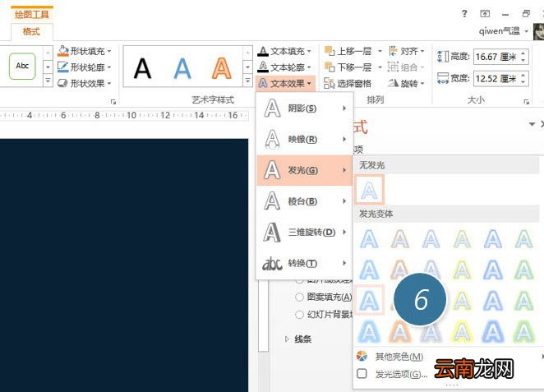Screen dimensions: 544x392
Task: Open the Rotate (旋转) dropdown
Action: (x=407, y=83)
